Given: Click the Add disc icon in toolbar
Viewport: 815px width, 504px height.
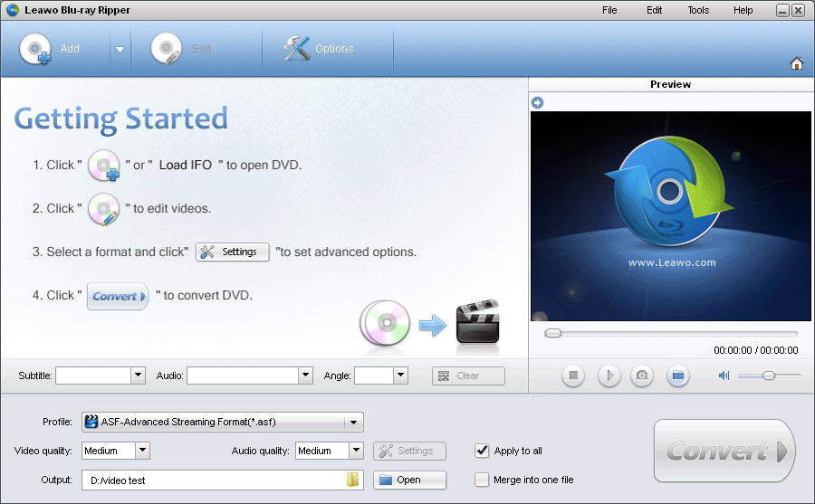Looking at the screenshot, I should click(x=36, y=50).
